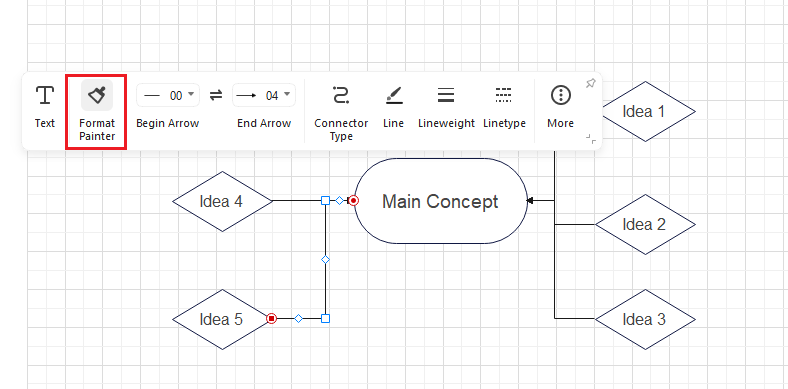The width and height of the screenshot is (788, 389).
Task: Expand End Arrow style dropdown
Action: (x=264, y=95)
